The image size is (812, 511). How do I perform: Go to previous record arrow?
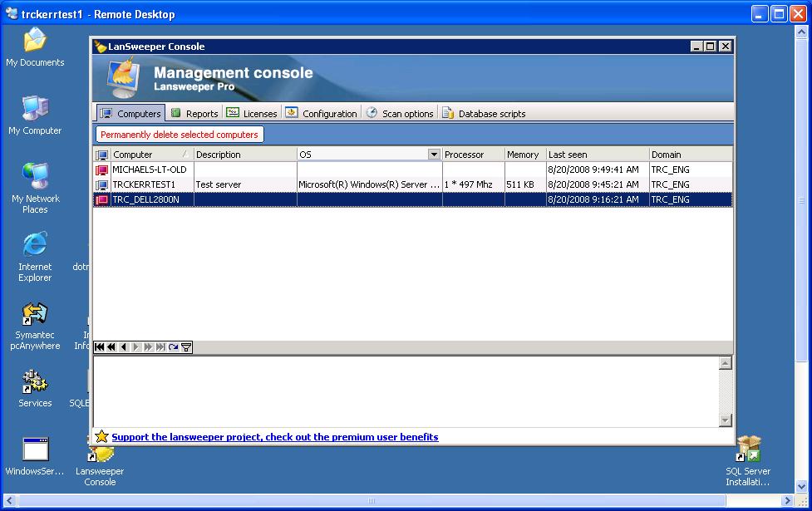pos(124,347)
